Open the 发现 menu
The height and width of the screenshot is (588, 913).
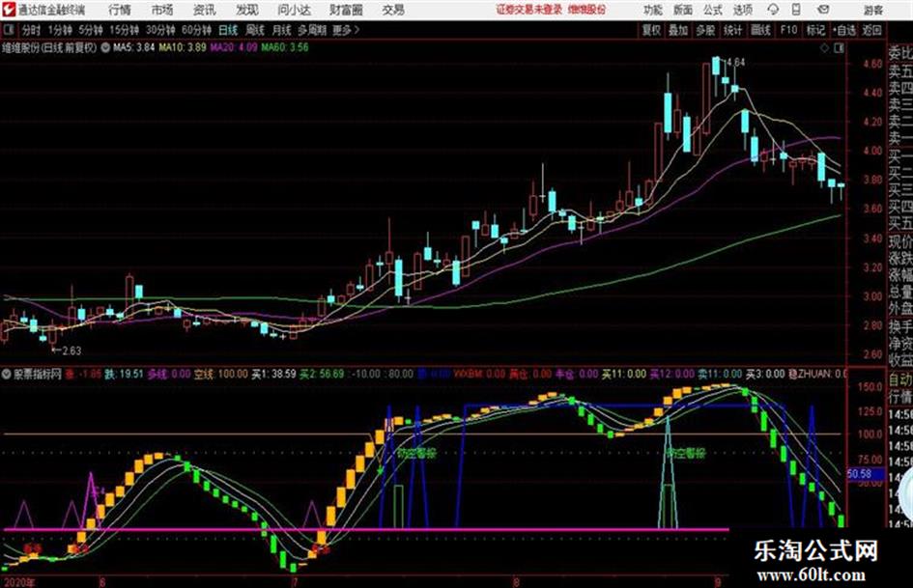[247, 10]
